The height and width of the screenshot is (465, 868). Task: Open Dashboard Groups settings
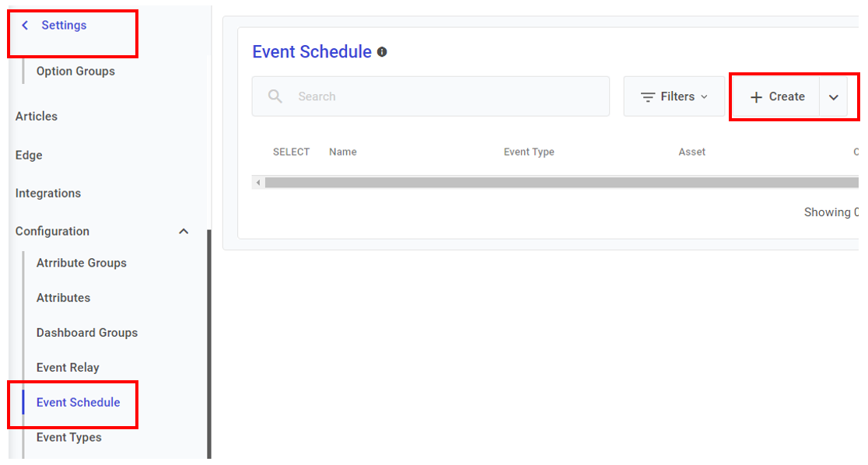point(87,333)
